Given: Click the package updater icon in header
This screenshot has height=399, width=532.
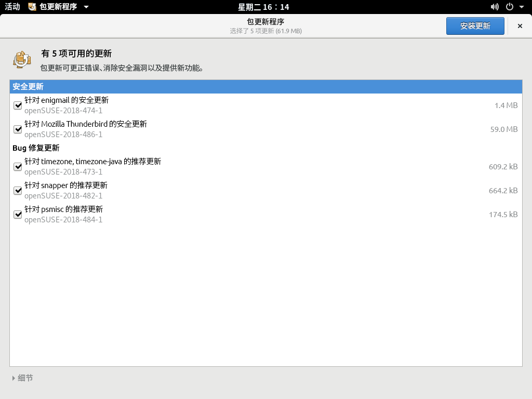Looking at the screenshot, I should point(22,59).
